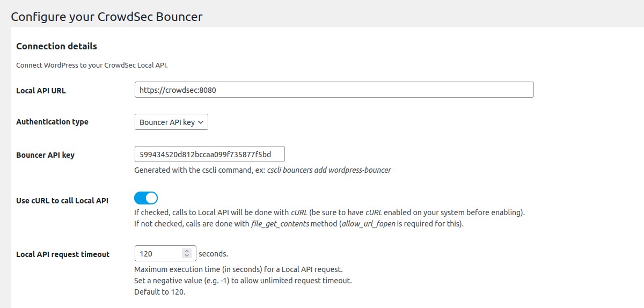Image resolution: width=644 pixels, height=308 pixels.
Task: Disable the Use cURL toggle switch
Action: click(x=146, y=198)
